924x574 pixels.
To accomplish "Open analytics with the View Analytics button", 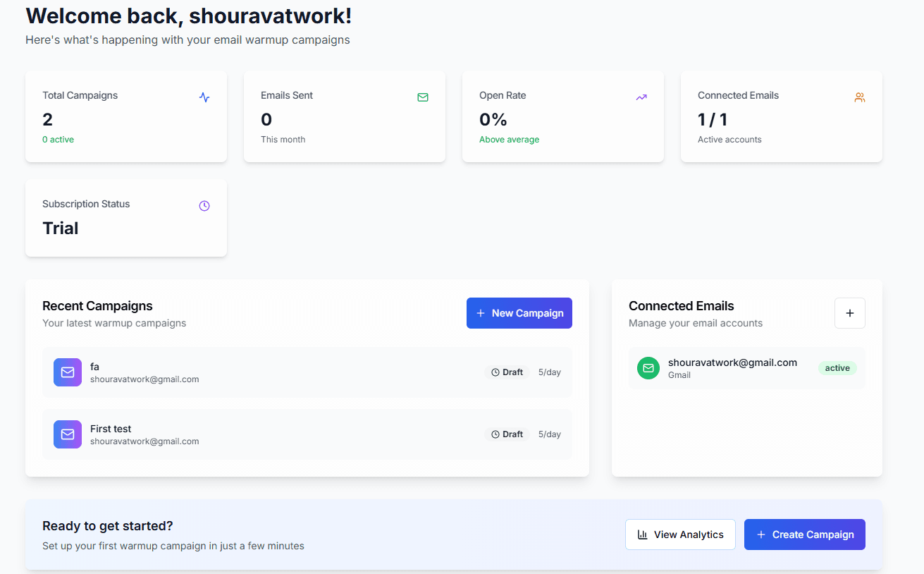I will pyautogui.click(x=680, y=534).
